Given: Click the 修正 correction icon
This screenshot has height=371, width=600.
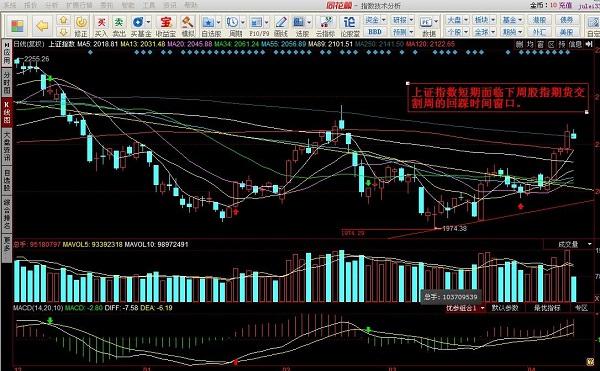Looking at the screenshot, I should coord(81,26).
